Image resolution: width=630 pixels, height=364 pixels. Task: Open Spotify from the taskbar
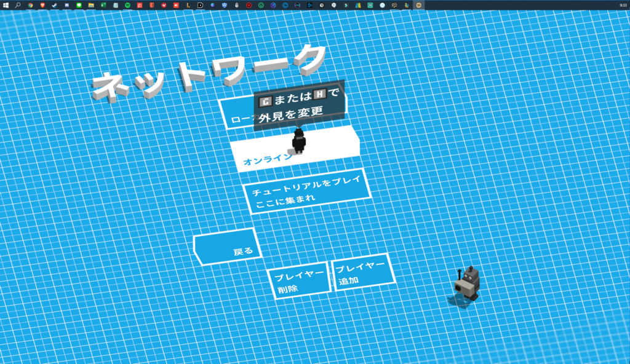pos(127,4)
